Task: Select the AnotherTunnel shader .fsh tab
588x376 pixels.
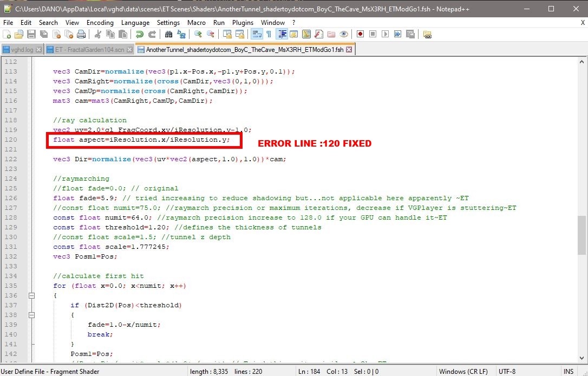Action: 245,49
